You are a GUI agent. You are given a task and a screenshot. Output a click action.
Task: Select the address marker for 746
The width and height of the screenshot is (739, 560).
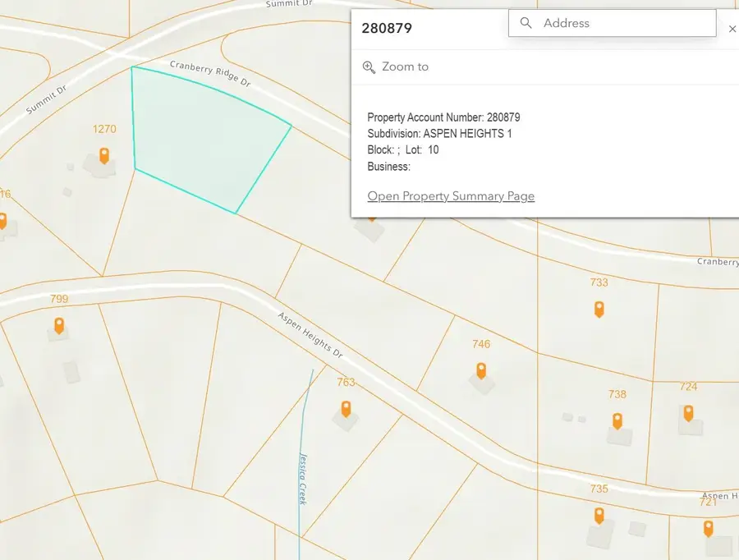click(x=481, y=371)
